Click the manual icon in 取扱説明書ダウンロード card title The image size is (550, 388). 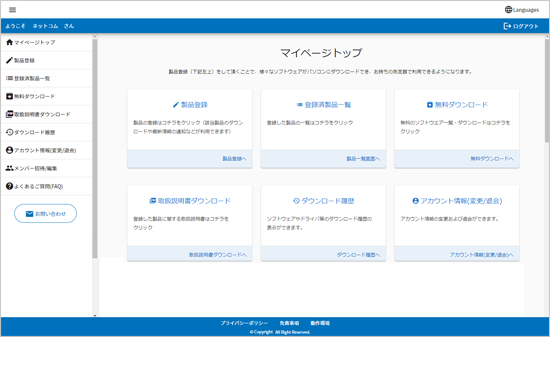[x=153, y=201]
